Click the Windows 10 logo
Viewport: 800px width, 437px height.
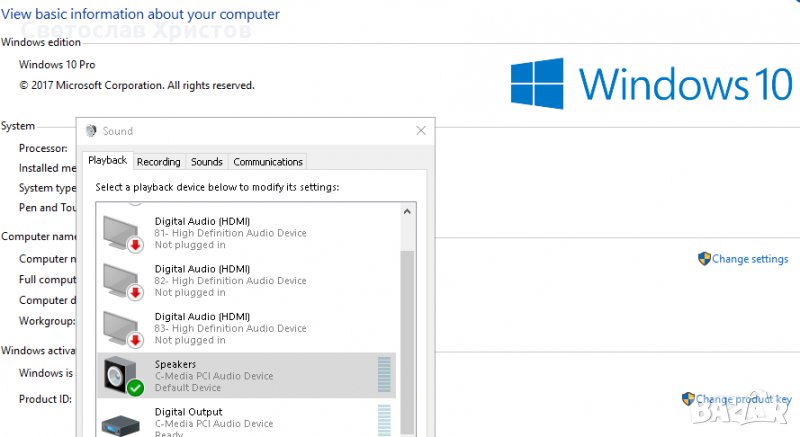coord(650,83)
